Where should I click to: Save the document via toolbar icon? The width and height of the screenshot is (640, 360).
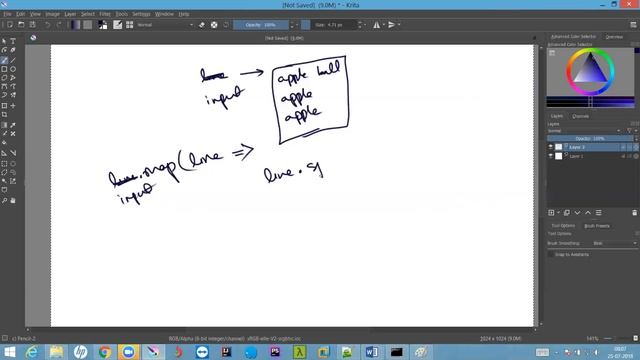[32, 25]
